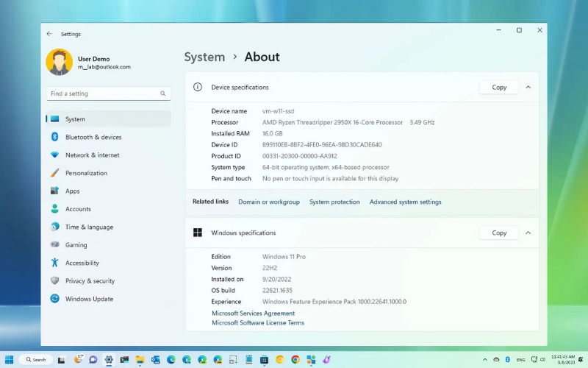Launch Edge Beta from the taskbar
This screenshot has height=368, width=588.
(x=187, y=359)
